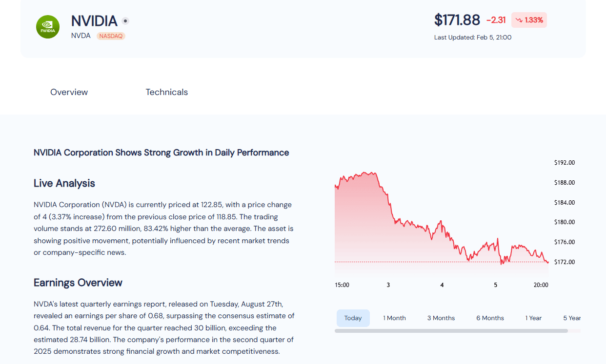
Task: Click the Live Analysis heading
Action: click(x=64, y=183)
